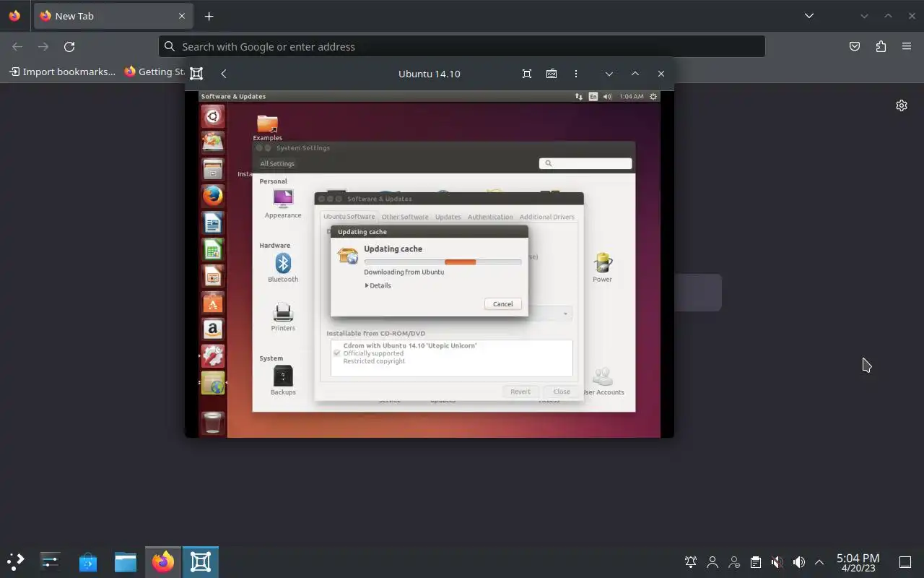Click muted speaker icon in system tray

777,562
